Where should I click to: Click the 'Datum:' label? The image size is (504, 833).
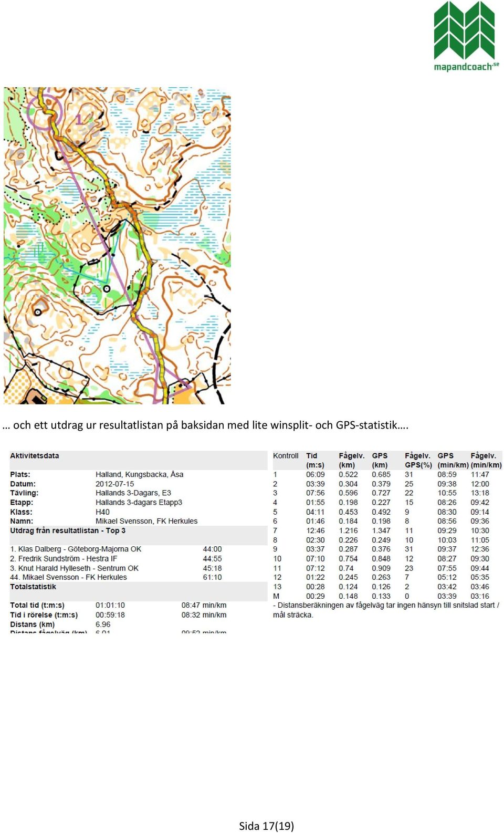tap(23, 484)
